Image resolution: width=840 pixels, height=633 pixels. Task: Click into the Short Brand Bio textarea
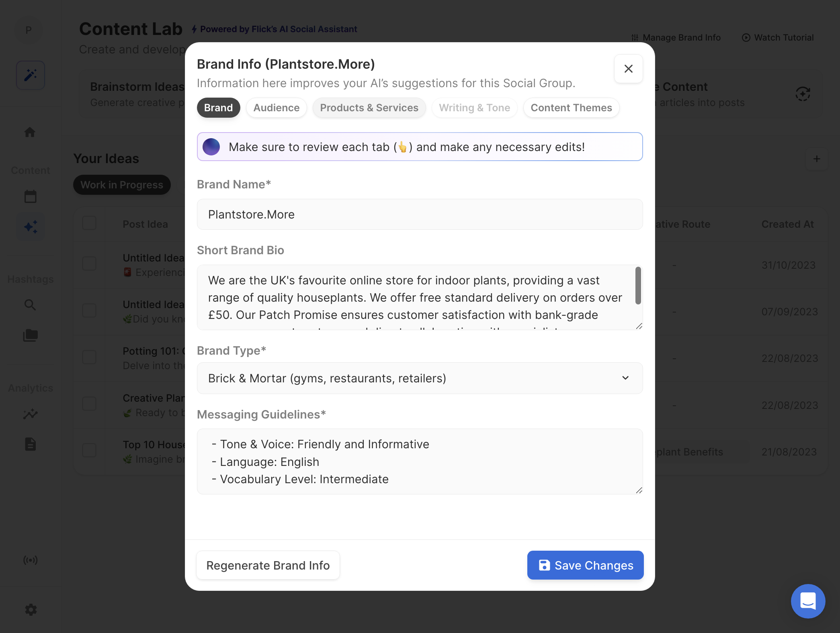tap(420, 297)
